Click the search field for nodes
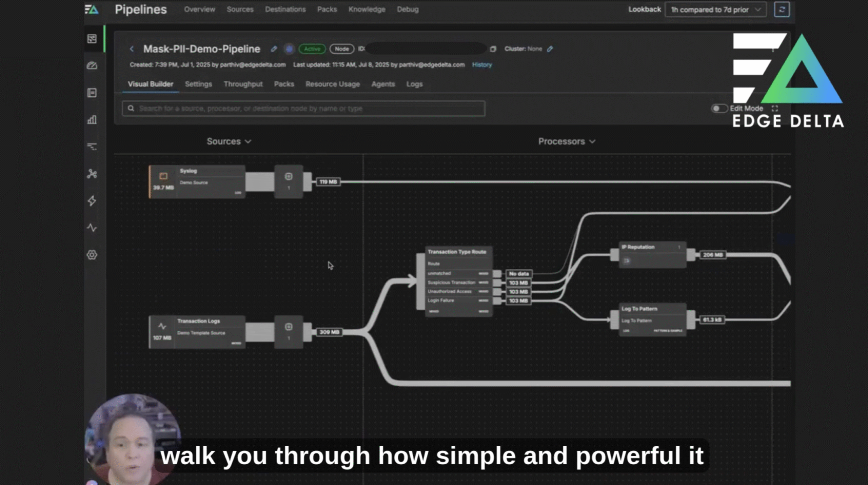Viewport: 868px width, 485px height. point(303,109)
